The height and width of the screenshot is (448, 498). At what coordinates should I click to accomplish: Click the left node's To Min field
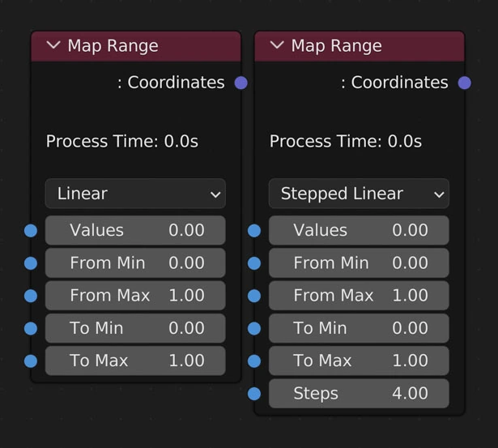tap(135, 328)
